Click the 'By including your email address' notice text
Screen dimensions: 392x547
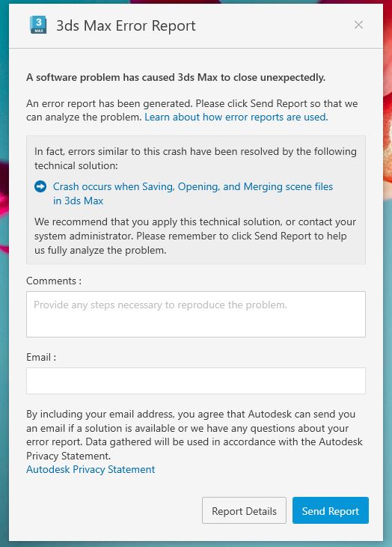coord(195,435)
